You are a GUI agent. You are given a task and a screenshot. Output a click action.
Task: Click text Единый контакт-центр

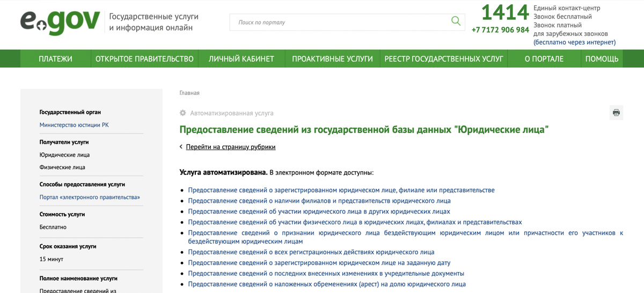[x=567, y=8]
